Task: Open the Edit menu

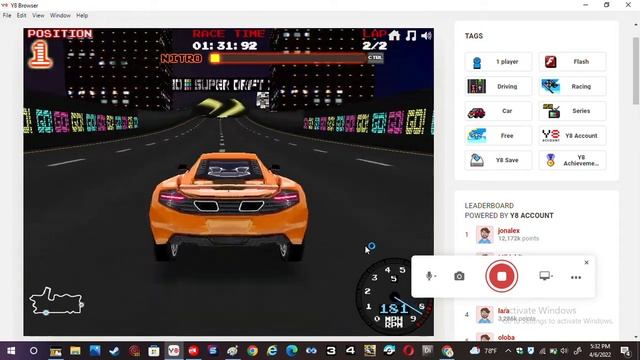Action: click(22, 16)
